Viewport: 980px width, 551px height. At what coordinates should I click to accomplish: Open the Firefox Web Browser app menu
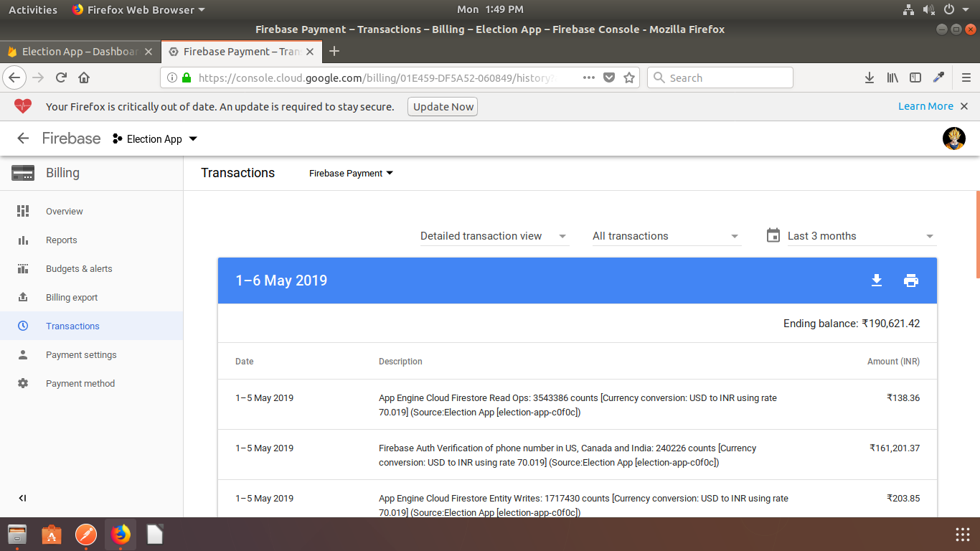point(138,9)
